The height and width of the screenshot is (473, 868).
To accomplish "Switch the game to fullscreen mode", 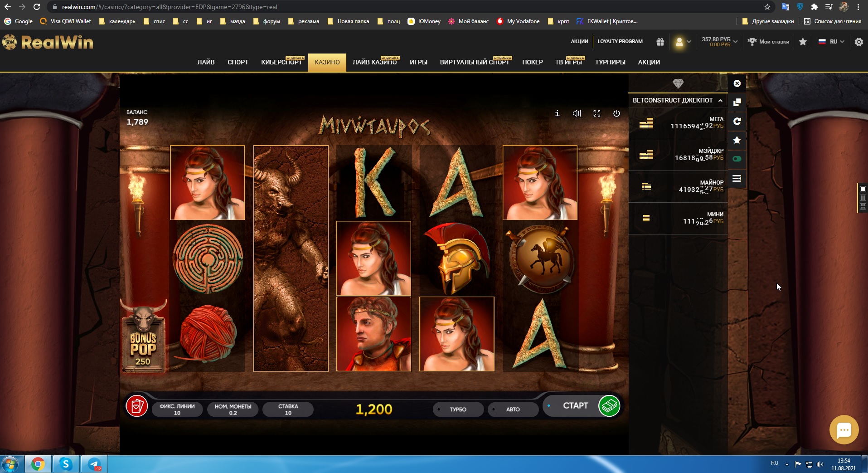I will click(596, 113).
